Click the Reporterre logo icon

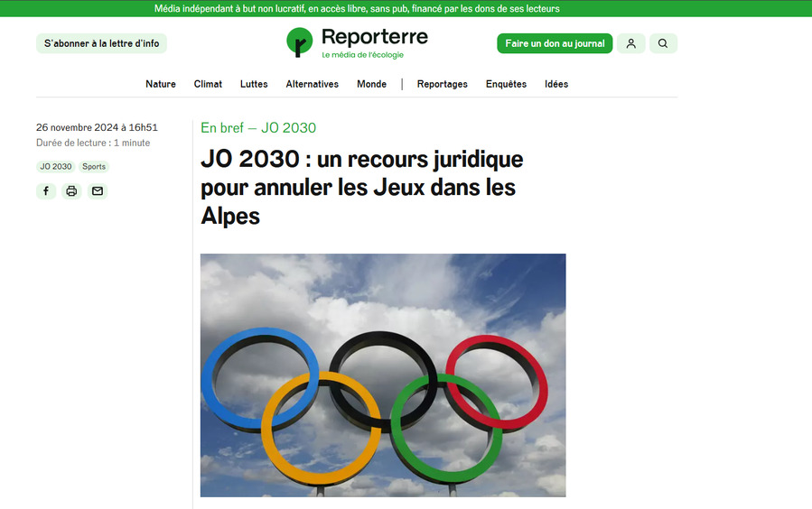click(x=299, y=42)
